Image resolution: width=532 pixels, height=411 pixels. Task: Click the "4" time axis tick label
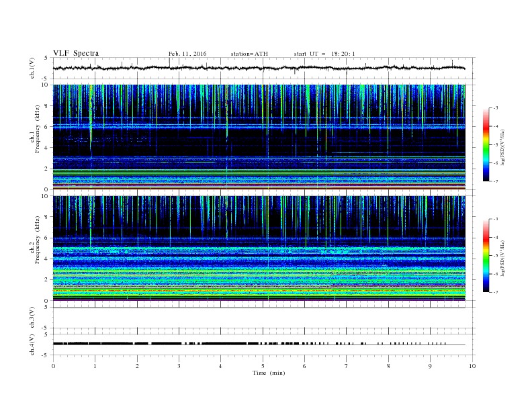click(x=220, y=366)
